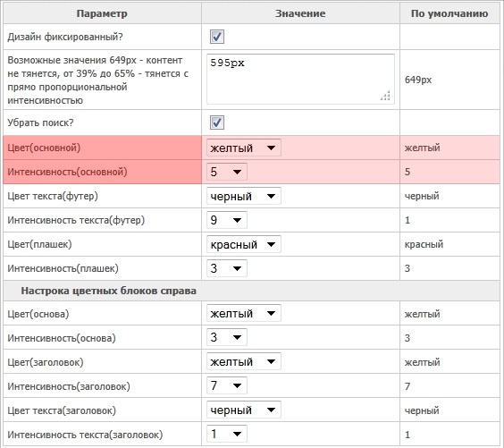The width and height of the screenshot is (504, 448).
Task: Click the 'По умолчанию' column header
Action: (x=449, y=13)
